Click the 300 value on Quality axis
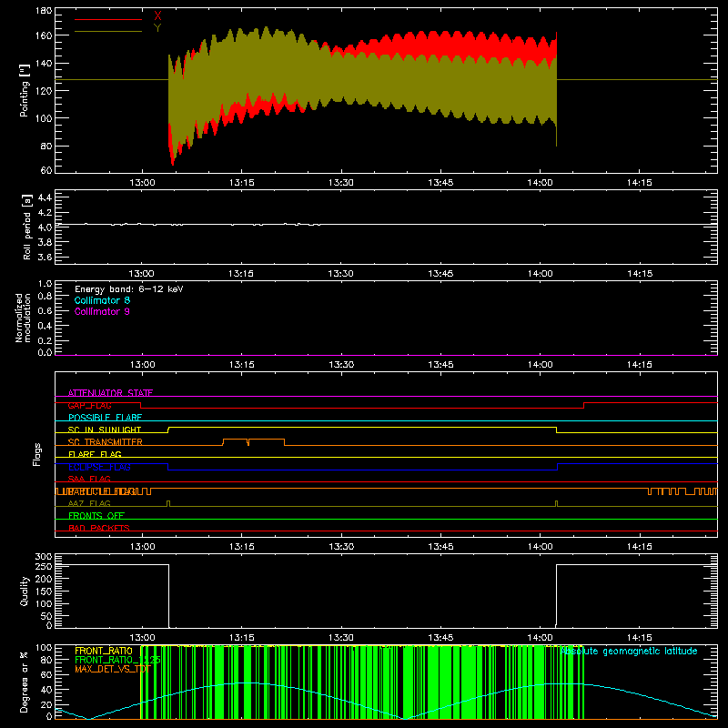The width and height of the screenshot is (728, 728). click(x=44, y=557)
